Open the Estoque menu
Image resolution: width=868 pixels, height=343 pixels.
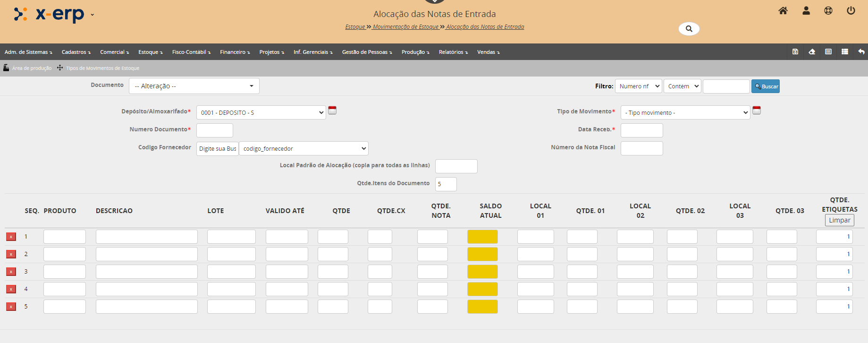point(150,52)
